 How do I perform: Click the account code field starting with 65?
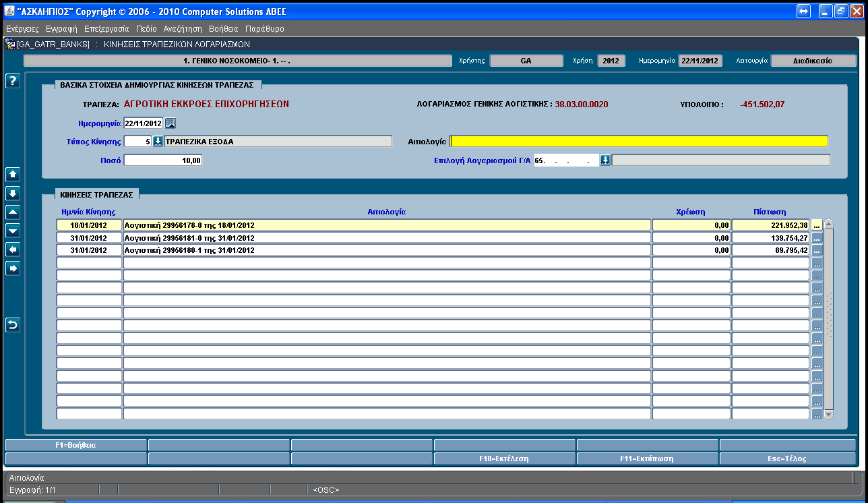(565, 160)
